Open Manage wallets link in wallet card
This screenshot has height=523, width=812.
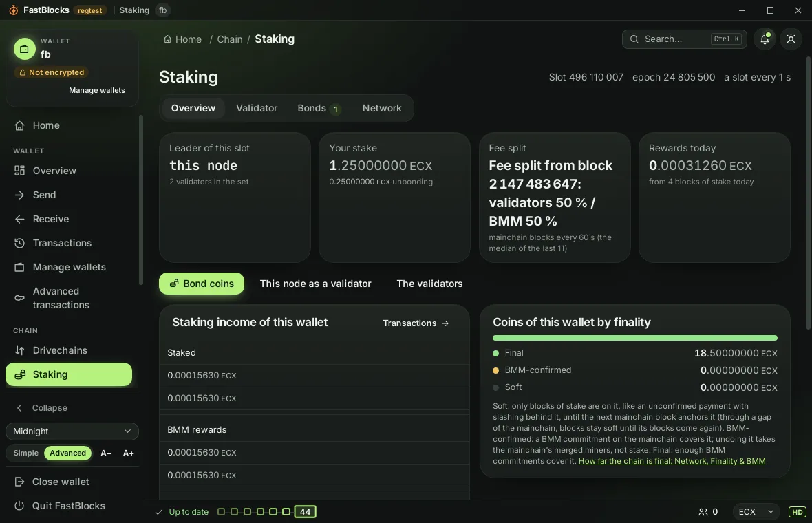pyautogui.click(x=97, y=91)
